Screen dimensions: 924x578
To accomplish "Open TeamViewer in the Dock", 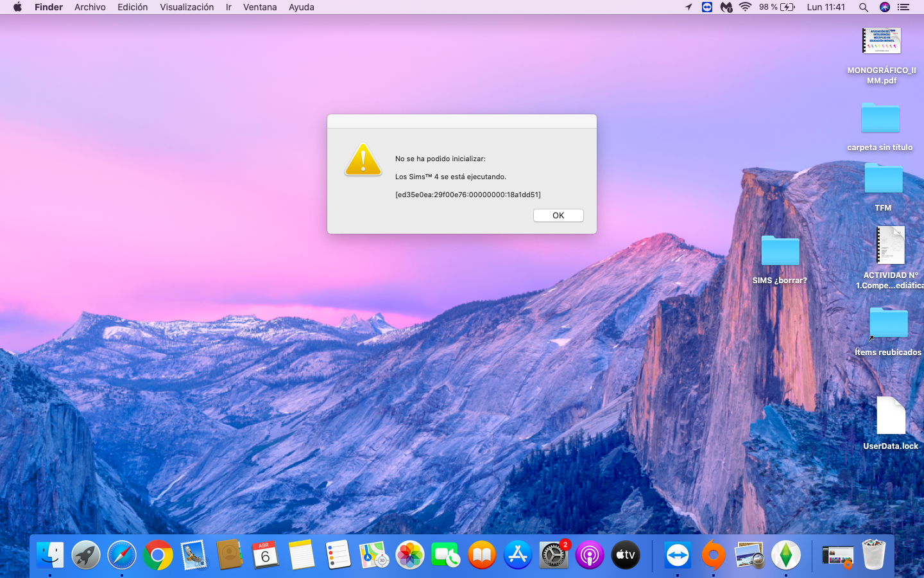I will click(678, 555).
